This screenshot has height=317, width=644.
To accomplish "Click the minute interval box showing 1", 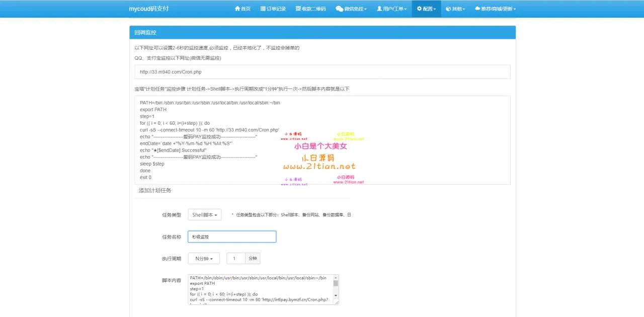I will click(235, 259).
